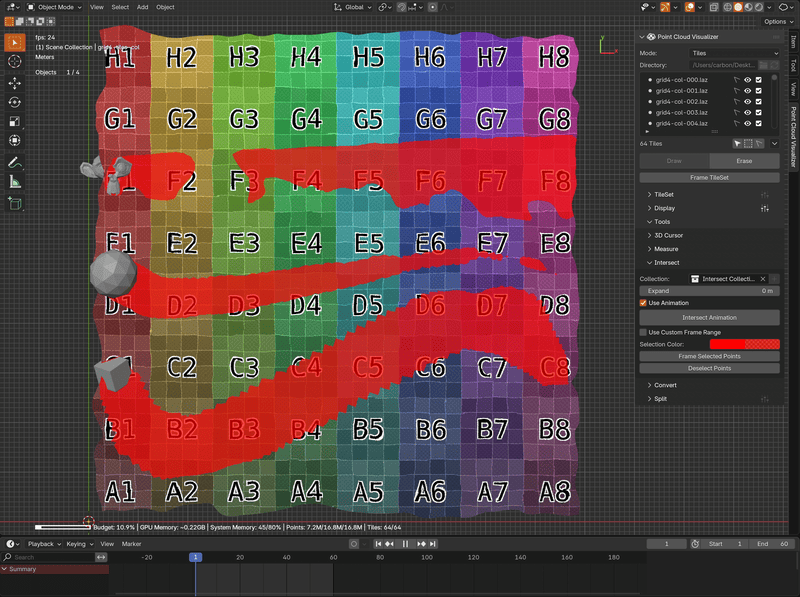This screenshot has width=800, height=597.
Task: Open the Select menu in header
Action: pos(120,7)
